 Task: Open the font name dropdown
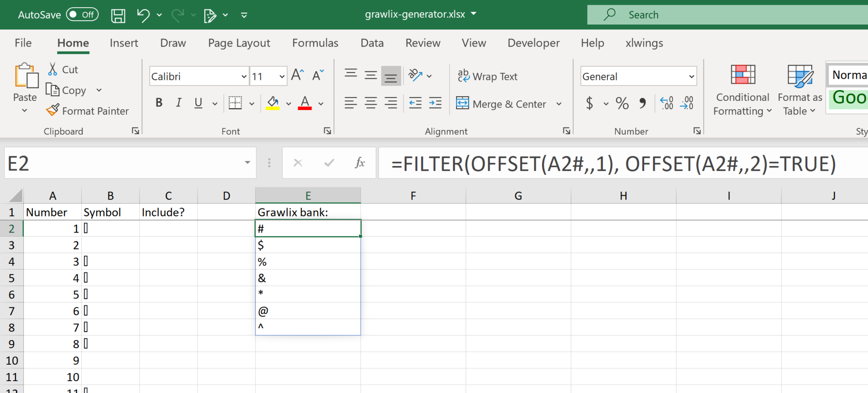[x=244, y=77]
